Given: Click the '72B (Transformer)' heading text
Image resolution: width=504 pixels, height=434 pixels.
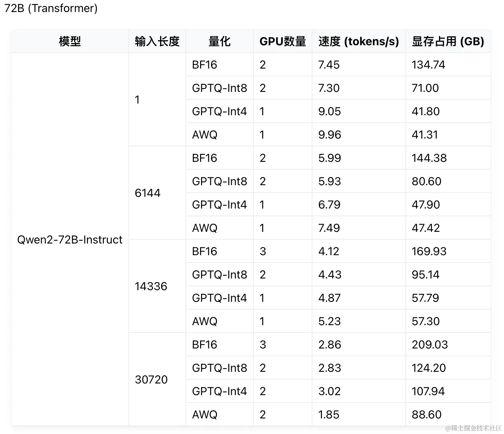Looking at the screenshot, I should click(x=51, y=8).
